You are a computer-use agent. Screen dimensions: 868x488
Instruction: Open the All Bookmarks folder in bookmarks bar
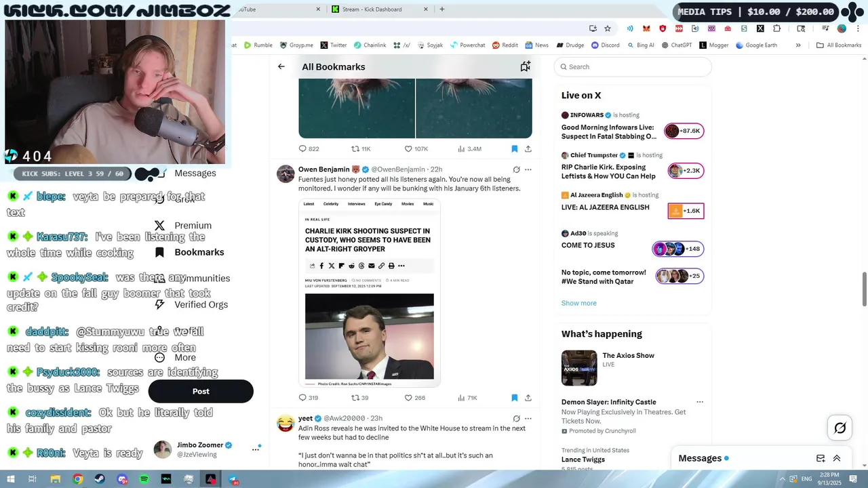[x=839, y=45]
